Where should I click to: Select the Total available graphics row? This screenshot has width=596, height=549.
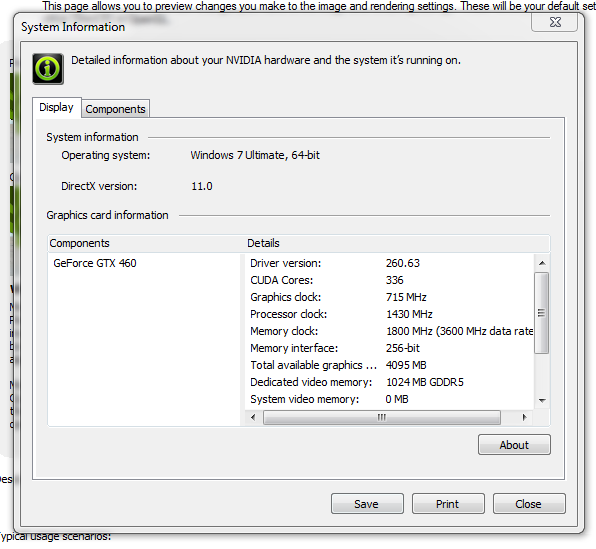[389, 365]
